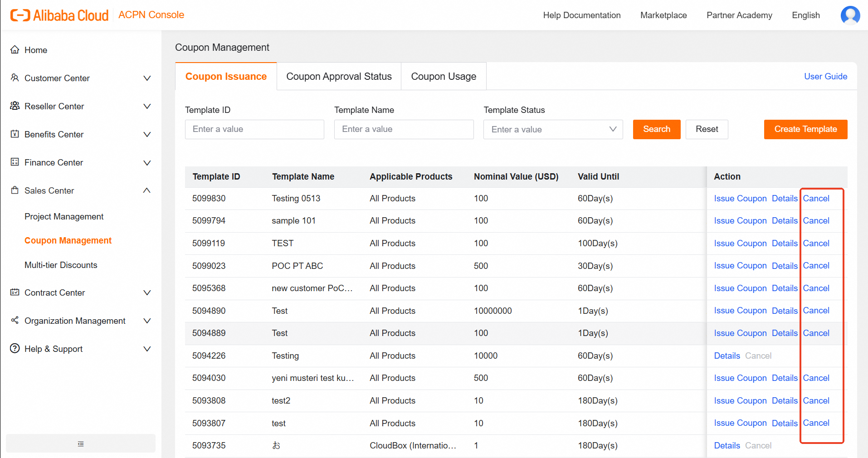The height and width of the screenshot is (458, 868).
Task: Click the Home house icon
Action: click(15, 50)
